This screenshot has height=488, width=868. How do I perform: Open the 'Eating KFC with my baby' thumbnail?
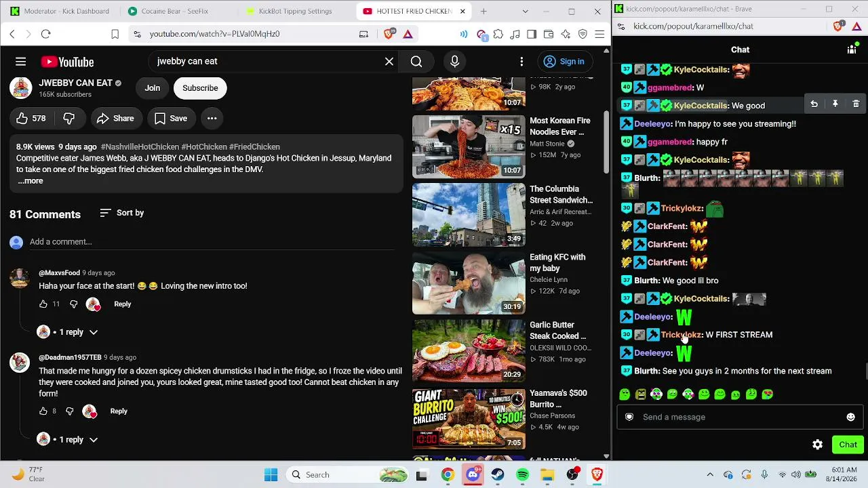point(469,283)
